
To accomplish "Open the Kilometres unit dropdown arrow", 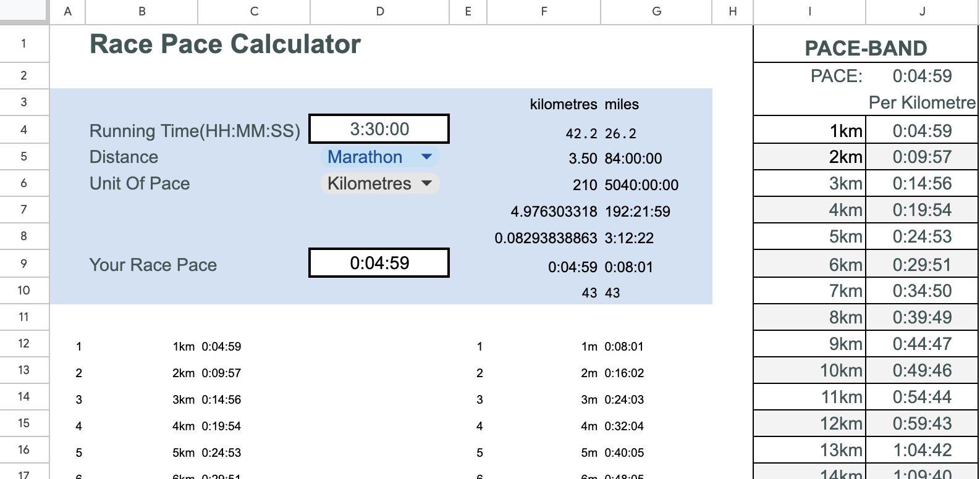I will (x=426, y=183).
